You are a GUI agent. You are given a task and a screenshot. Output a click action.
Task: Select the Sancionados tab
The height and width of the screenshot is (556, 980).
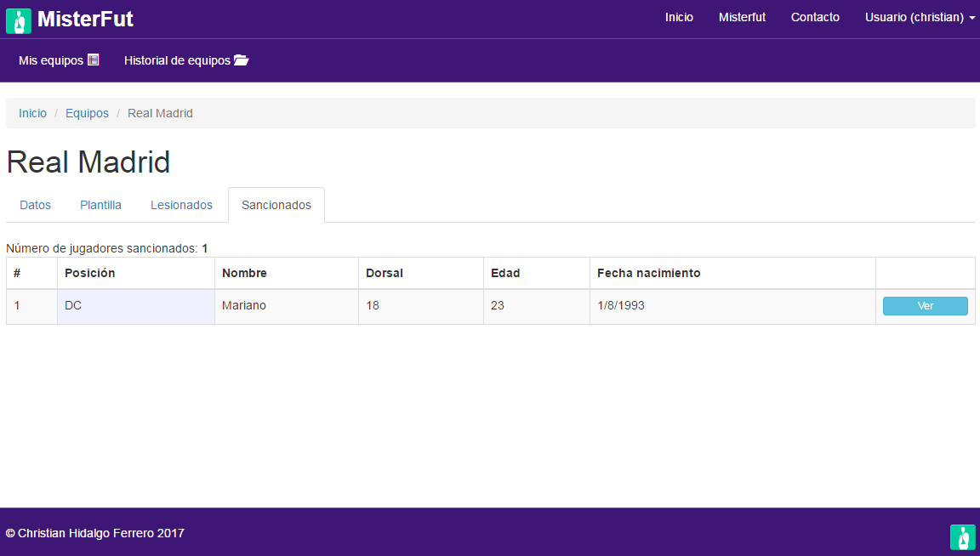pyautogui.click(x=276, y=205)
